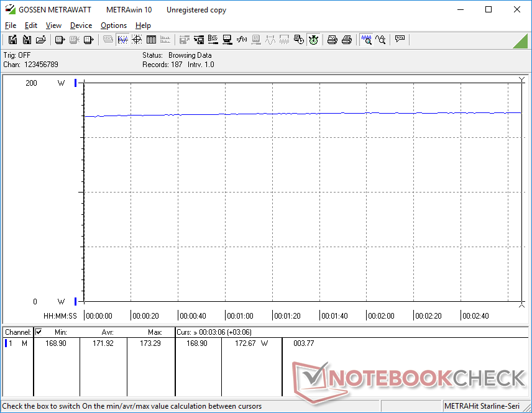Click the 00:01:00 time axis label
The width and height of the screenshot is (532, 413).
coord(240,315)
